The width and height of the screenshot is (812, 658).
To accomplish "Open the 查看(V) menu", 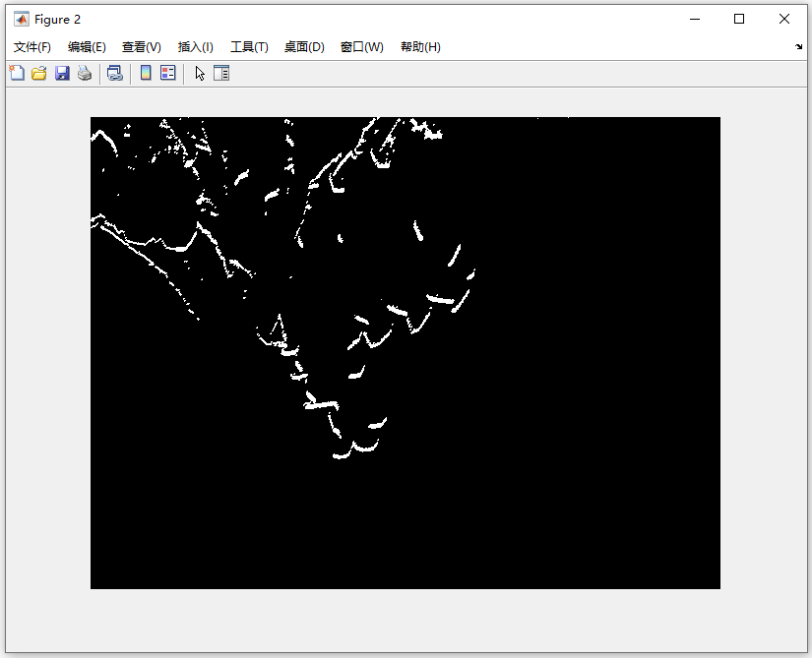I will (x=142, y=47).
